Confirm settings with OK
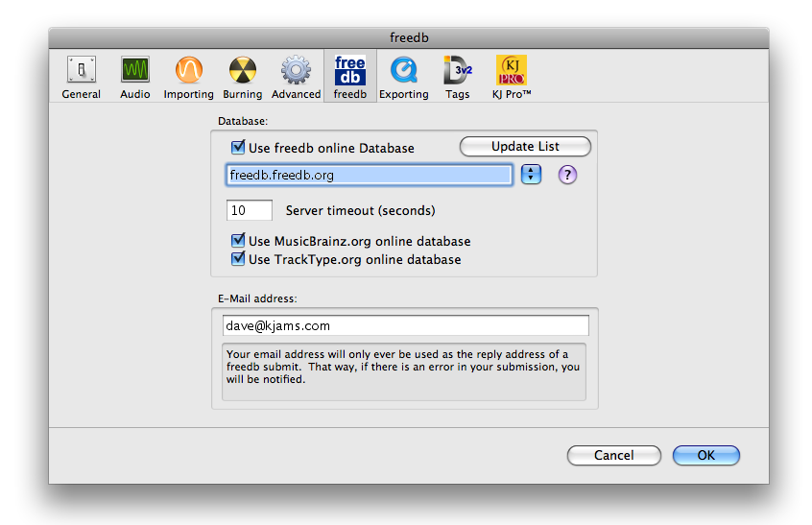 click(705, 455)
